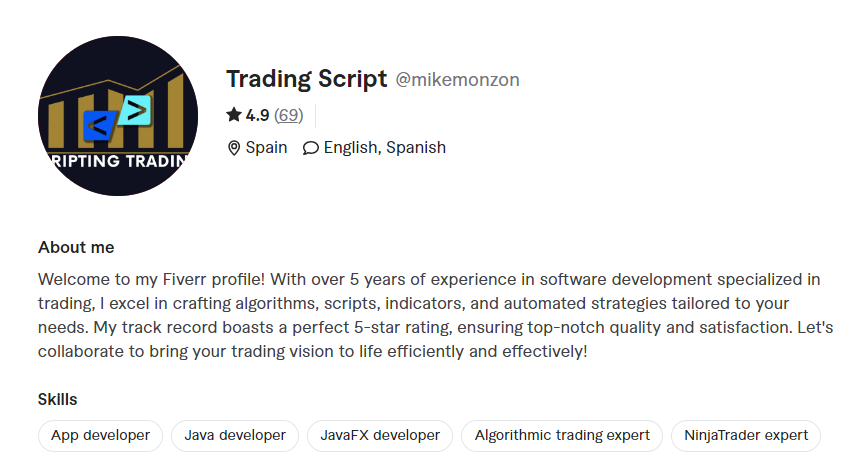857x460 pixels.
Task: Select the App developer skill tag
Action: pyautogui.click(x=101, y=435)
